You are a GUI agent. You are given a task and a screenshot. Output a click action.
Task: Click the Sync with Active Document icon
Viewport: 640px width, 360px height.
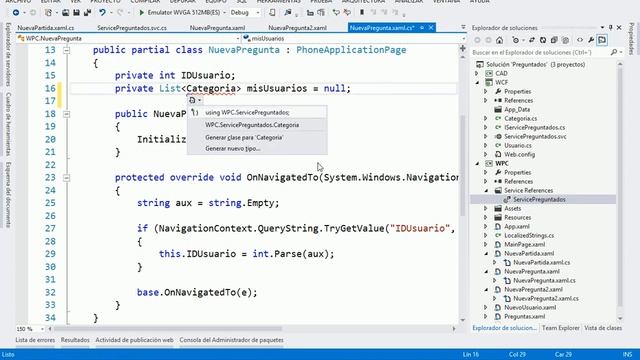coord(532,40)
